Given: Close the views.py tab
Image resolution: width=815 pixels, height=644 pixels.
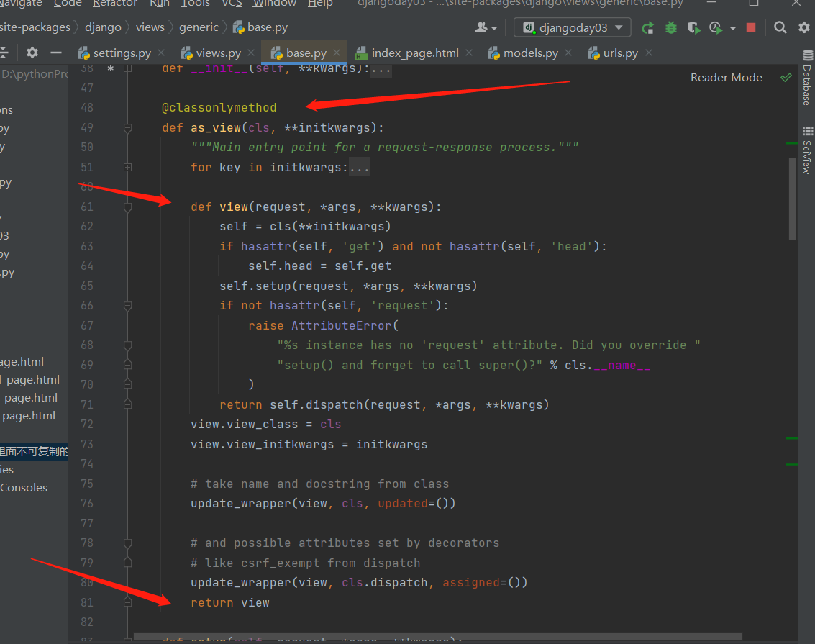Looking at the screenshot, I should pyautogui.click(x=251, y=53).
